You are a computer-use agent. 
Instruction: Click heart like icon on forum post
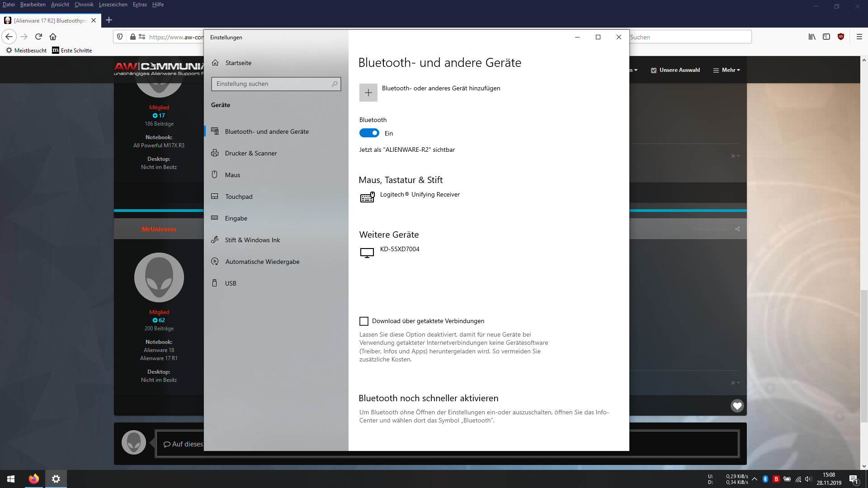click(x=737, y=406)
